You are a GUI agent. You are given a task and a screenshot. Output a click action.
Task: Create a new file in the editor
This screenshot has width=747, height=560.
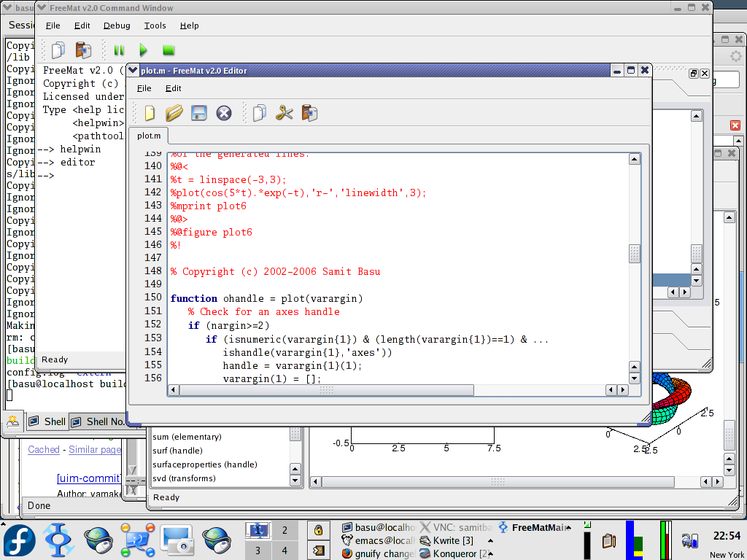(x=148, y=113)
